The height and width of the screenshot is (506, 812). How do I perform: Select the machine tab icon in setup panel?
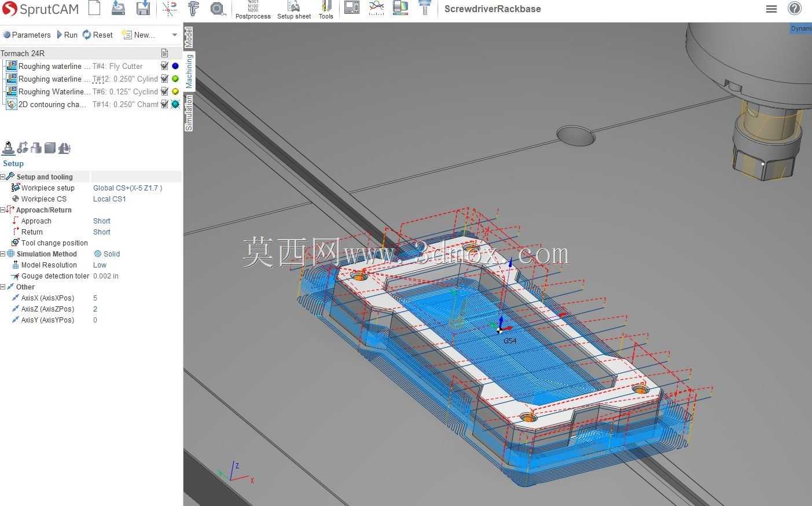(64, 148)
